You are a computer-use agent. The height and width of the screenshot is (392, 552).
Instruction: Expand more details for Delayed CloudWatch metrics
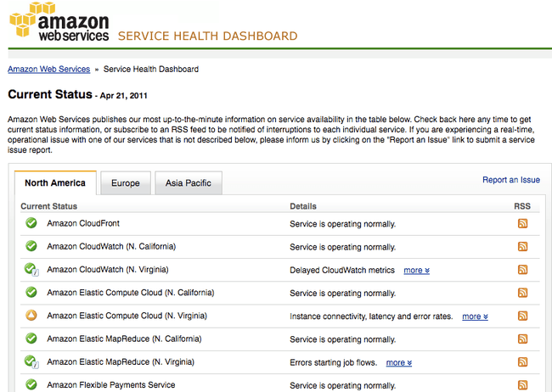416,271
